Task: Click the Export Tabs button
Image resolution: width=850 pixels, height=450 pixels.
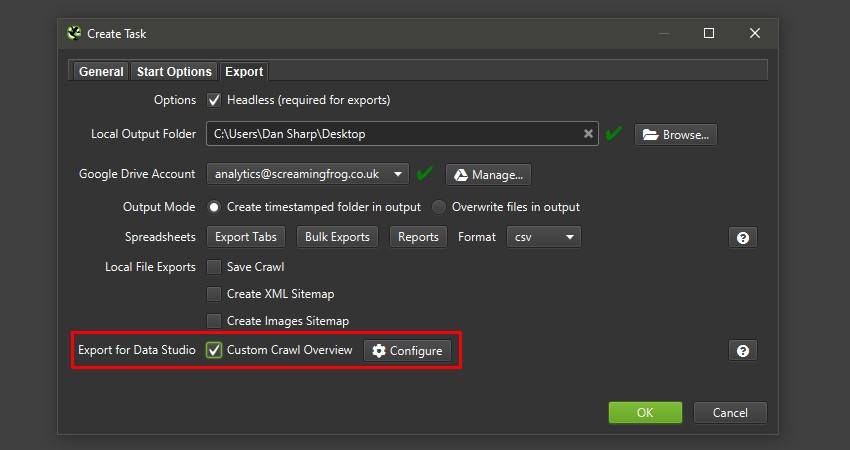Action: tap(246, 237)
